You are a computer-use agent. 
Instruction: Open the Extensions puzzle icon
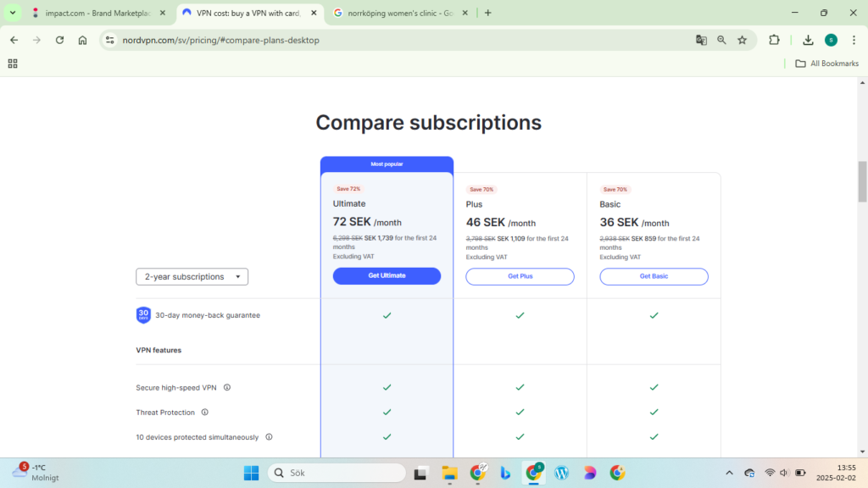coord(774,40)
